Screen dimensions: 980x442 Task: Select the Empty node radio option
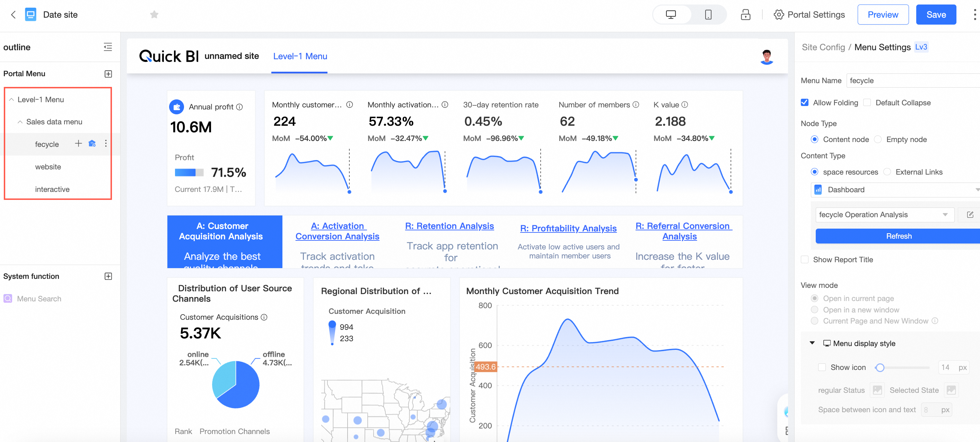tap(878, 140)
